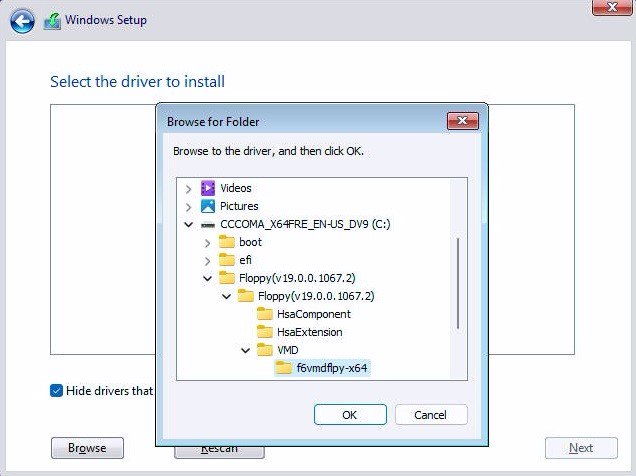The image size is (636, 476).
Task: Collapse the VMD folder node
Action: tap(245, 350)
